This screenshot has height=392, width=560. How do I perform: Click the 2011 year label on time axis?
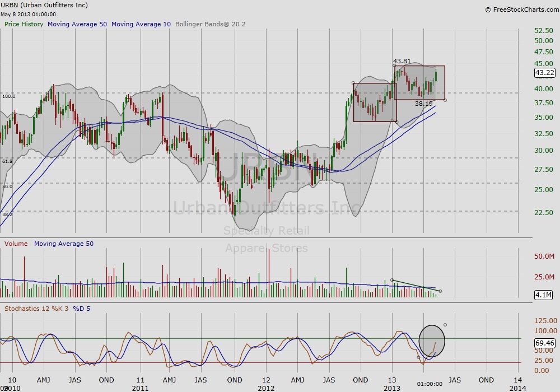[x=140, y=388]
